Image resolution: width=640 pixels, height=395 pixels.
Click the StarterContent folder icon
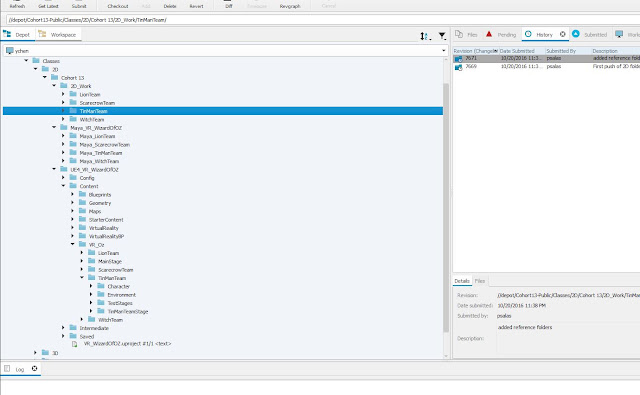coord(82,220)
